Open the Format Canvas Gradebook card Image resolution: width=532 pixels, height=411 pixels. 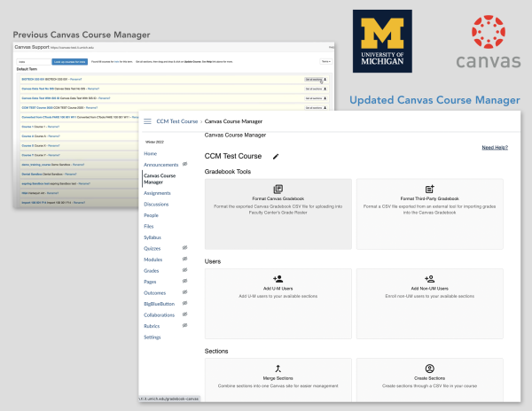[x=278, y=214]
